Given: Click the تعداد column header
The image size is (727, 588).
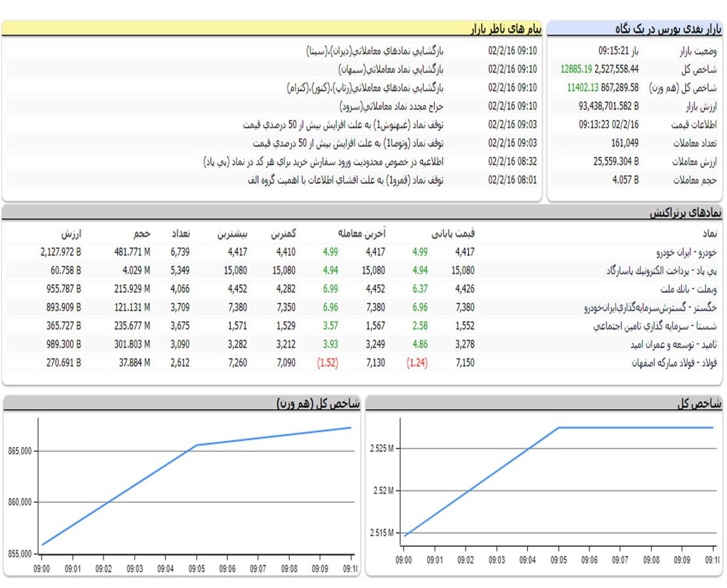Looking at the screenshot, I should 180,233.
